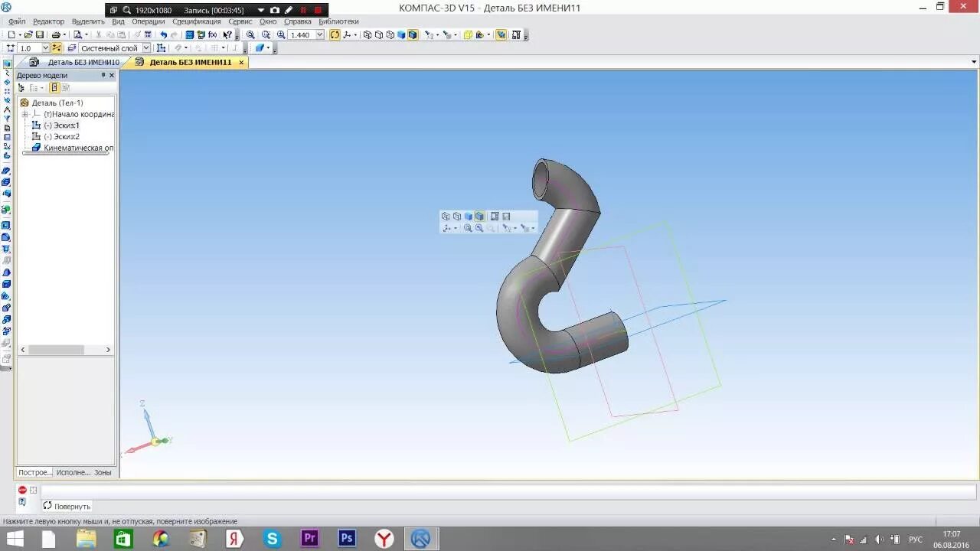Viewport: 980px width, 551px height.
Task: Switch to Исполнения tab at panel bottom
Action: coord(73,472)
